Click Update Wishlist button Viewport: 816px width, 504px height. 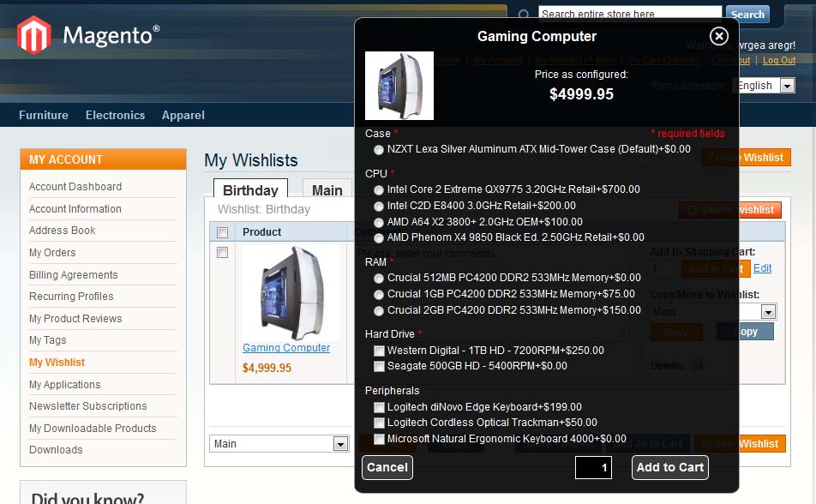click(740, 444)
